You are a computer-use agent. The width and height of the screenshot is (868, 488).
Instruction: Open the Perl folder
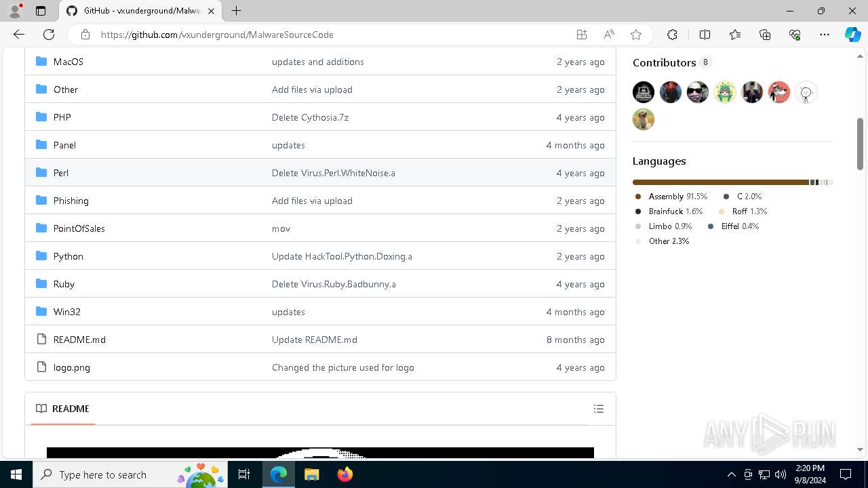61,173
